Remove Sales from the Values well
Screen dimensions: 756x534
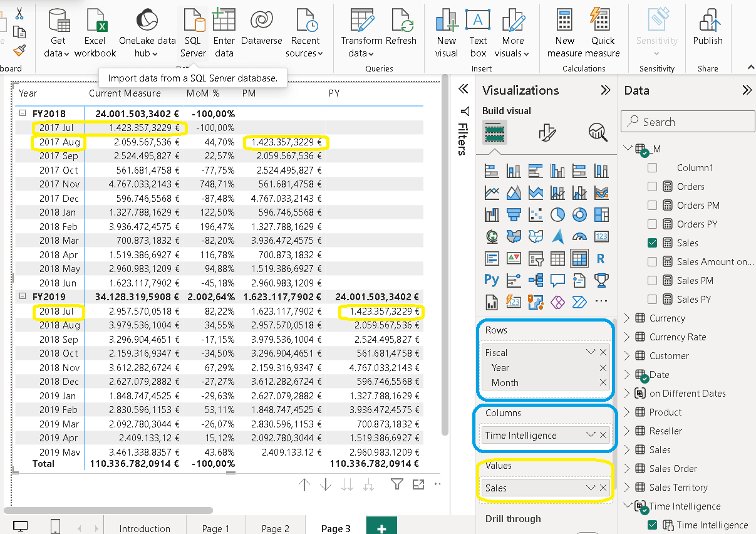click(603, 488)
